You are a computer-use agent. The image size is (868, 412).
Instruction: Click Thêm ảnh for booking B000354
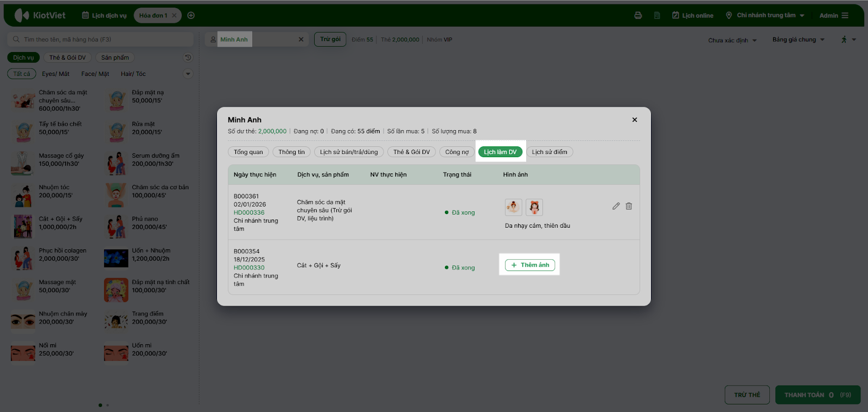tap(530, 265)
